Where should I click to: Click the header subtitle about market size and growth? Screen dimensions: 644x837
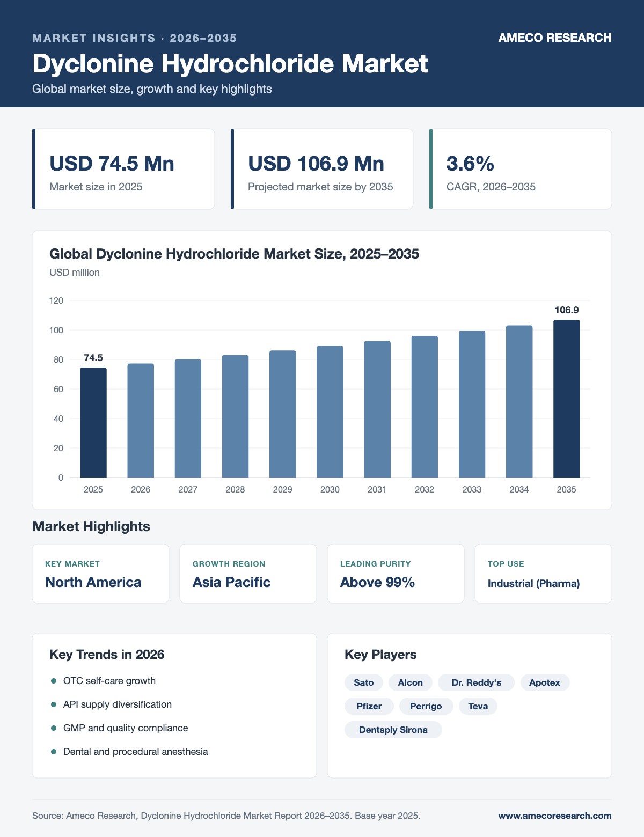[152, 89]
